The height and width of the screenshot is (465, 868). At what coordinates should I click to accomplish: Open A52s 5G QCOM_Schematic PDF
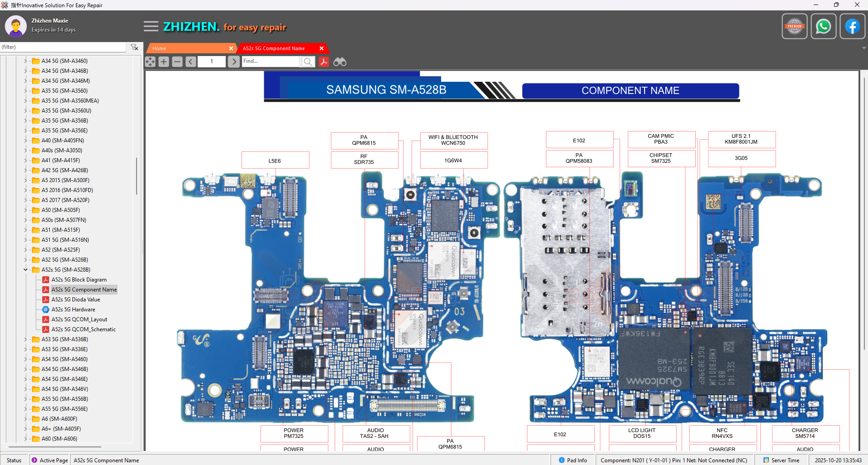pyautogui.click(x=83, y=329)
